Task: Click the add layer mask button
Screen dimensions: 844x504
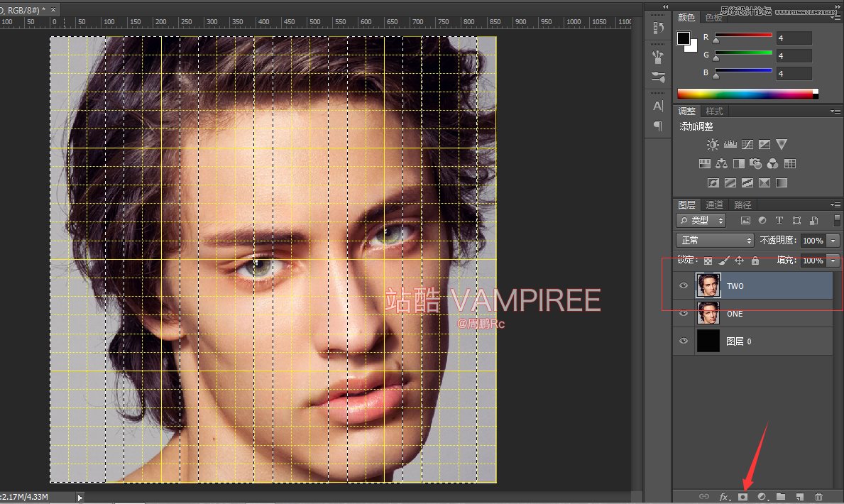Action: [x=742, y=496]
